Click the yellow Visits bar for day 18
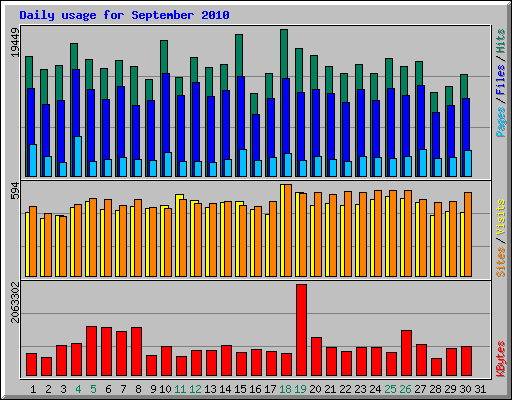512x400 pixels. pos(282,230)
